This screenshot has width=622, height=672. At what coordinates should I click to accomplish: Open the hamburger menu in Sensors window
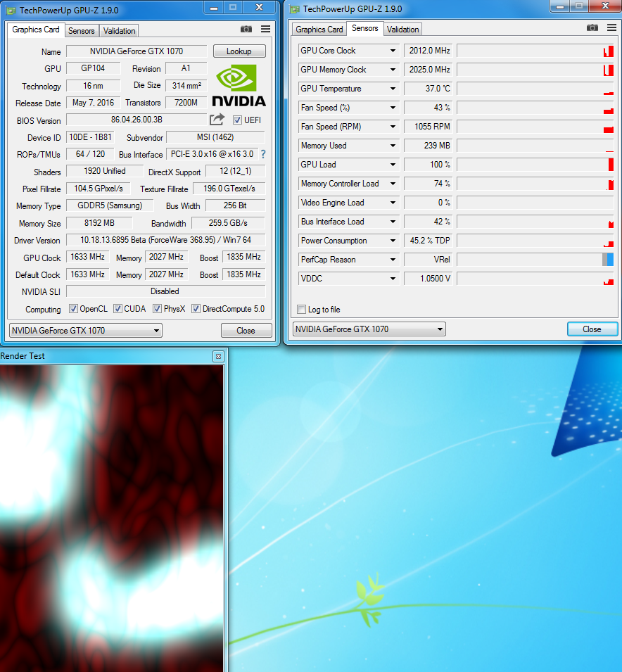click(611, 28)
